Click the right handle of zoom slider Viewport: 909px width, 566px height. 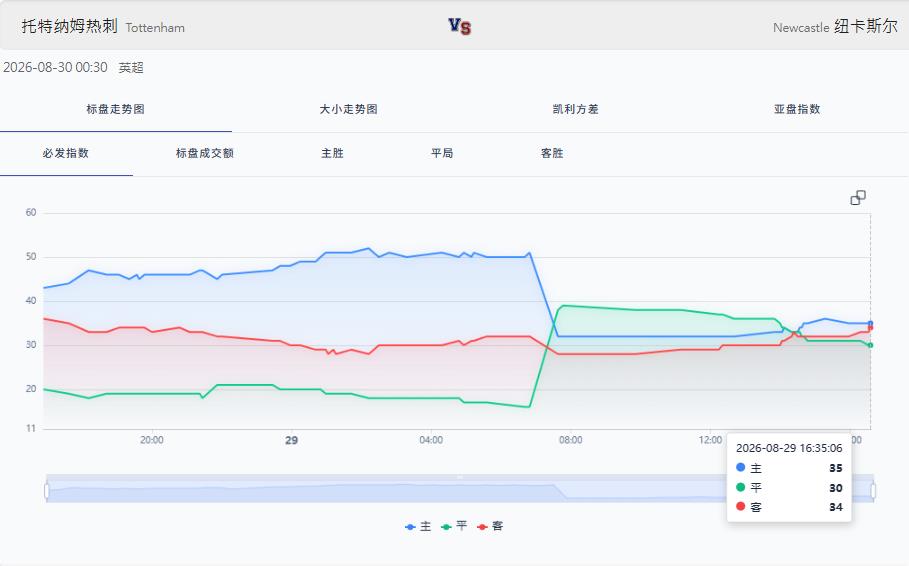click(x=873, y=491)
